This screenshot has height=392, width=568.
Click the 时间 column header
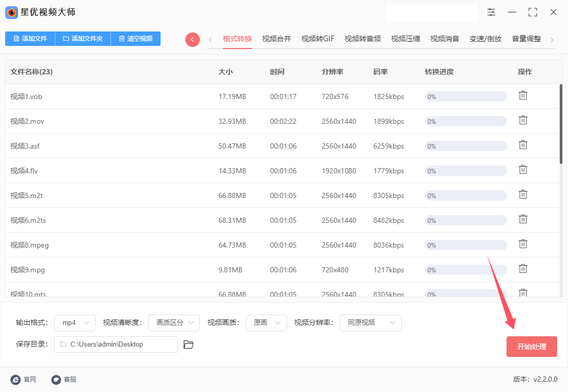click(x=277, y=72)
